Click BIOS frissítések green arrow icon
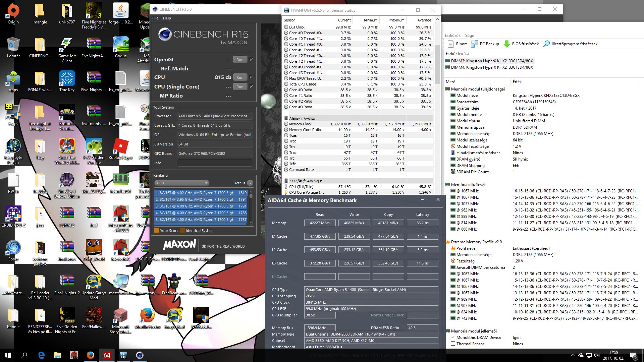644x362 pixels. pyautogui.click(x=507, y=44)
